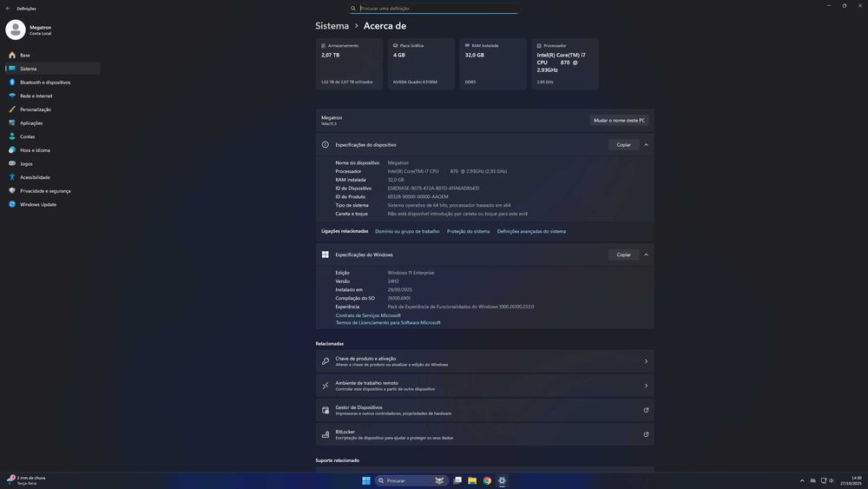Open Windows Update page
The height and width of the screenshot is (489, 868).
click(52, 204)
